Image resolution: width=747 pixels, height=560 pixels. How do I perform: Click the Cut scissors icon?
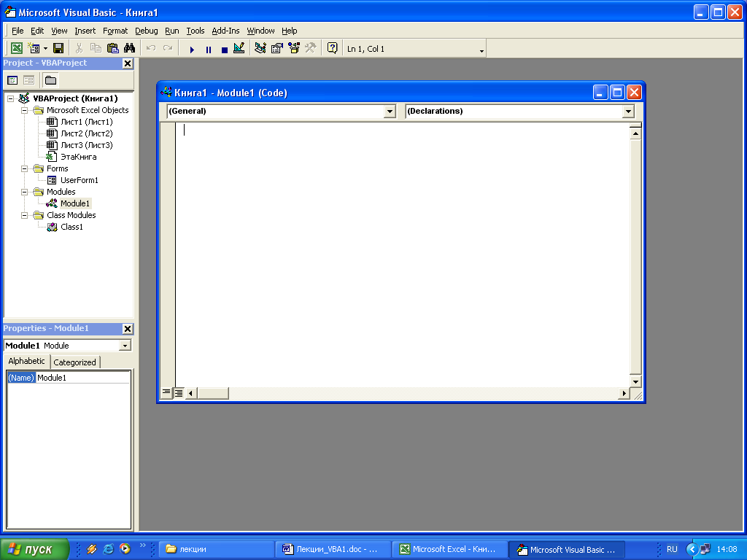coord(79,48)
